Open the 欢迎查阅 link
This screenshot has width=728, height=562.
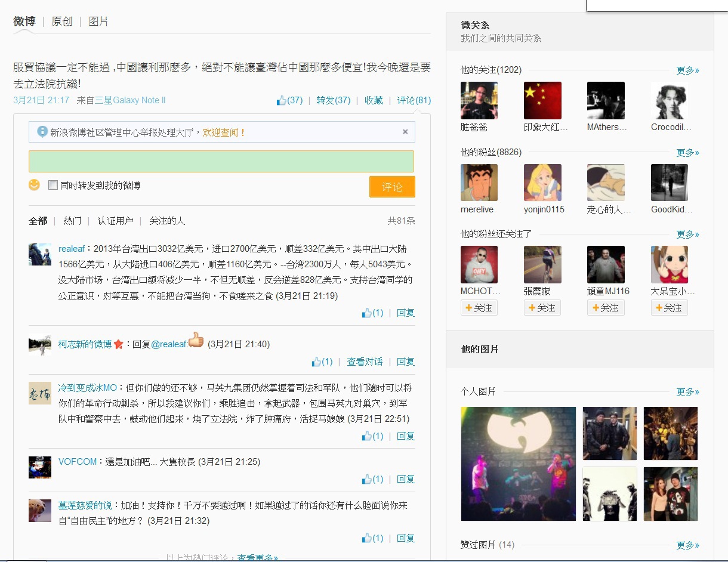224,132
